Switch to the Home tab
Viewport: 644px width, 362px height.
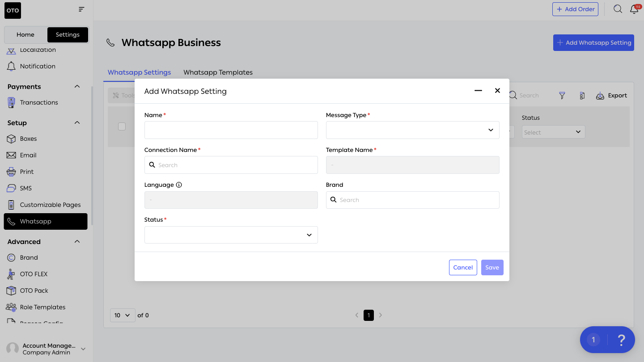coord(25,34)
